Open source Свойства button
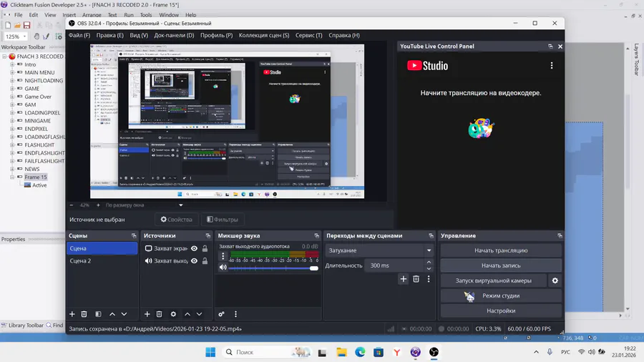This screenshot has height=362, width=644. pyautogui.click(x=176, y=220)
